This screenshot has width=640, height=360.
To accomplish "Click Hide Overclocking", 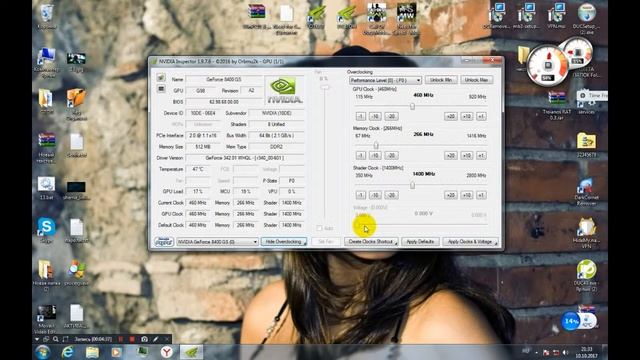I will [284, 242].
